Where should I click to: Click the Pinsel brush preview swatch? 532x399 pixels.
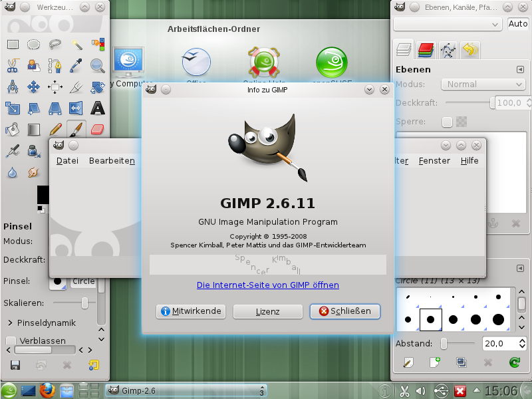pyautogui.click(x=58, y=281)
